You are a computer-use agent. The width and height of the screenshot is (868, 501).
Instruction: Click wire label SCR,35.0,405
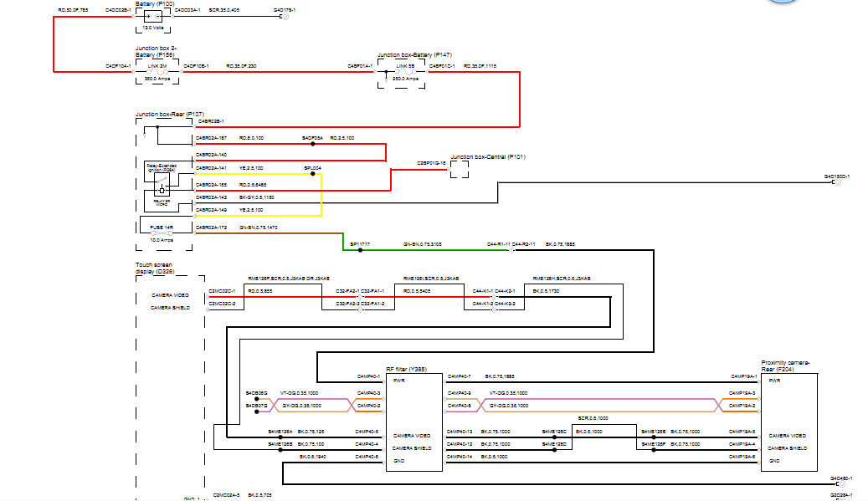pos(224,10)
